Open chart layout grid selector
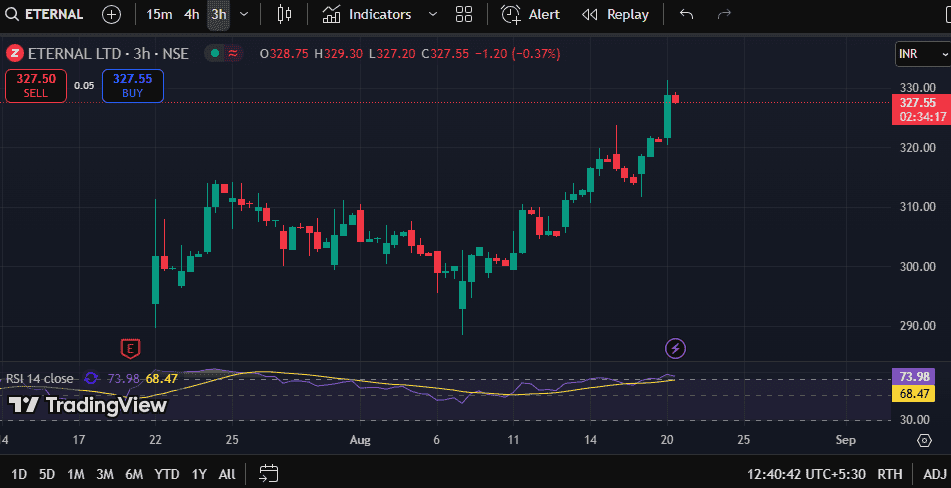The image size is (951, 488). [464, 15]
